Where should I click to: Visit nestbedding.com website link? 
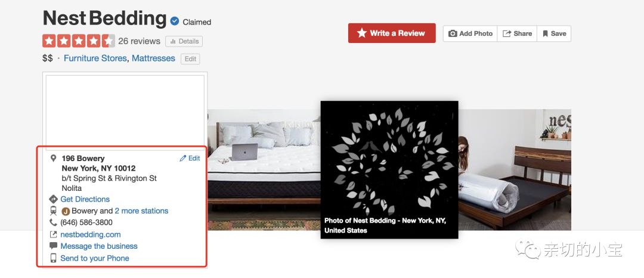coord(91,234)
